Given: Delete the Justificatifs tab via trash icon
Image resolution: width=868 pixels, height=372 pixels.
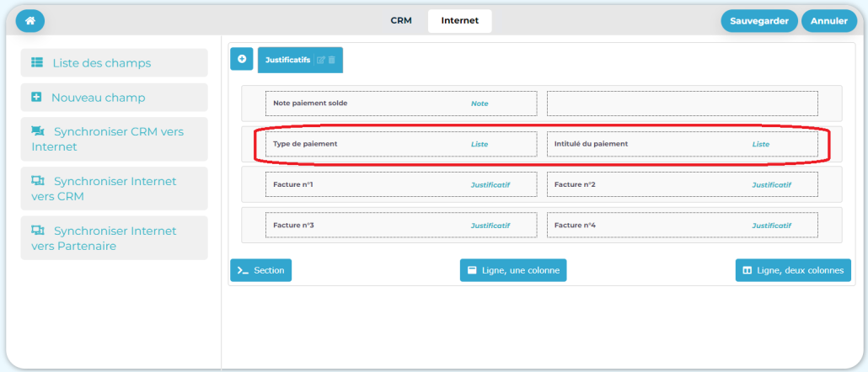Looking at the screenshot, I should (331, 60).
